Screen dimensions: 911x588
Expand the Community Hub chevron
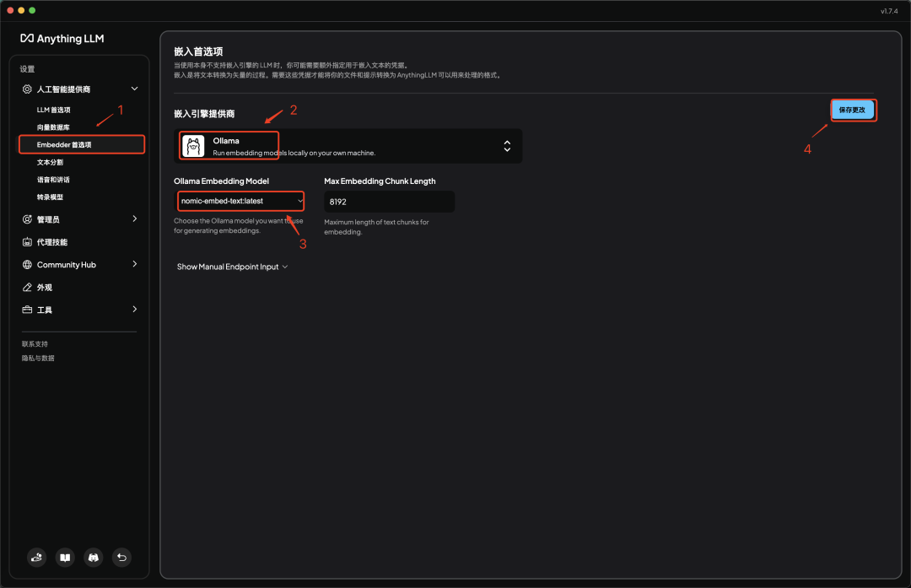pyautogui.click(x=135, y=264)
